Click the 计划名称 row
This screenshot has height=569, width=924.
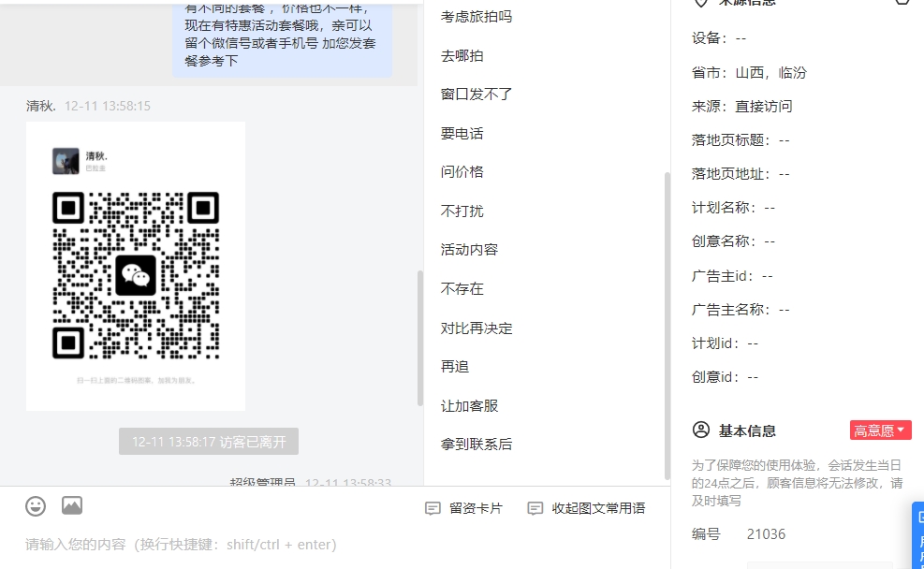click(x=733, y=208)
